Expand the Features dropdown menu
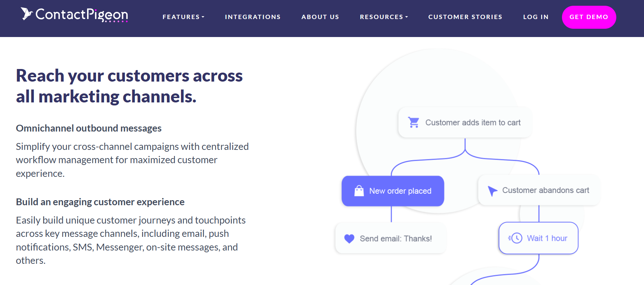644x285 pixels. tap(183, 17)
